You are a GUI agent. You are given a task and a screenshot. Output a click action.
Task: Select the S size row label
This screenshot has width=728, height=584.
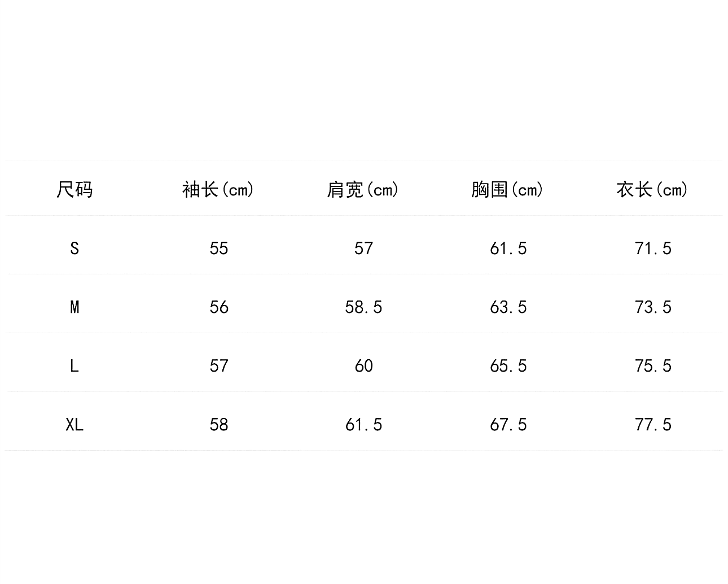pyautogui.click(x=74, y=249)
